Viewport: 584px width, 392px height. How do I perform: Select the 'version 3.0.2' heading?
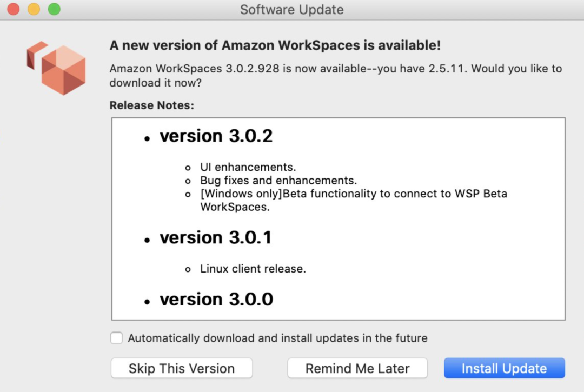216,136
